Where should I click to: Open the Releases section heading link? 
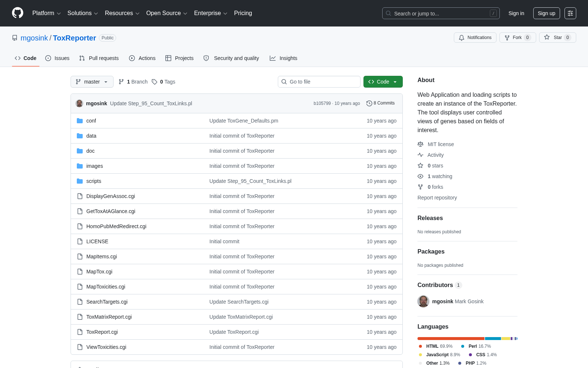[430, 218]
